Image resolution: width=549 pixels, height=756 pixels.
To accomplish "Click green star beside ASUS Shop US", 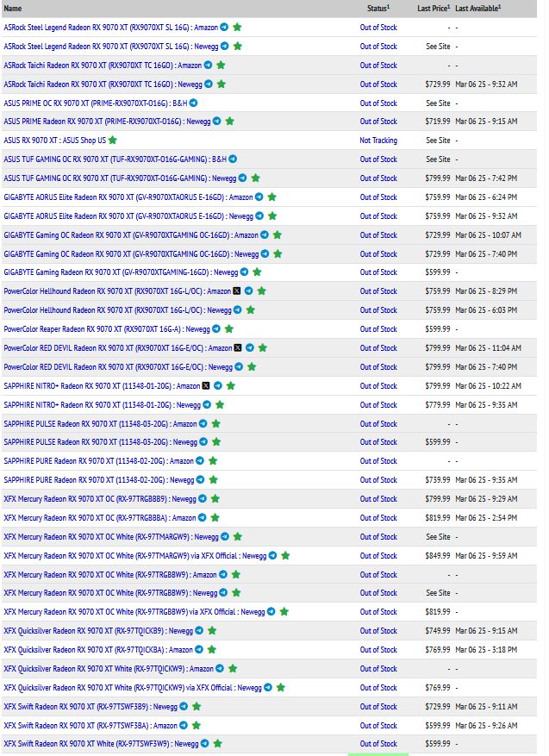I will click(113, 141).
